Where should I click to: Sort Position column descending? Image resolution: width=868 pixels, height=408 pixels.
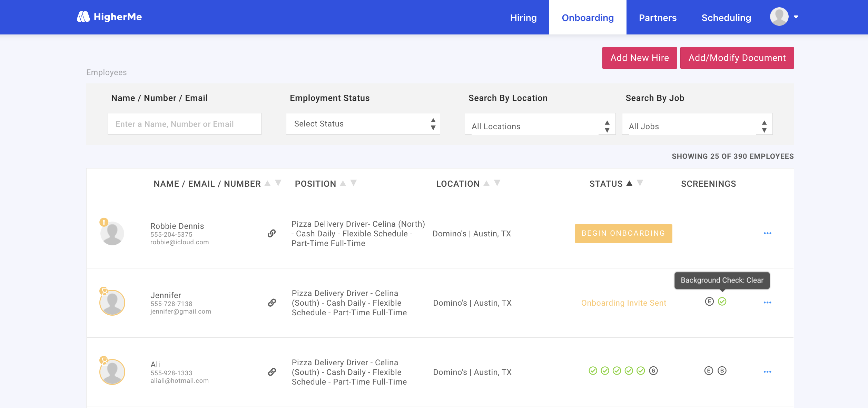point(354,183)
